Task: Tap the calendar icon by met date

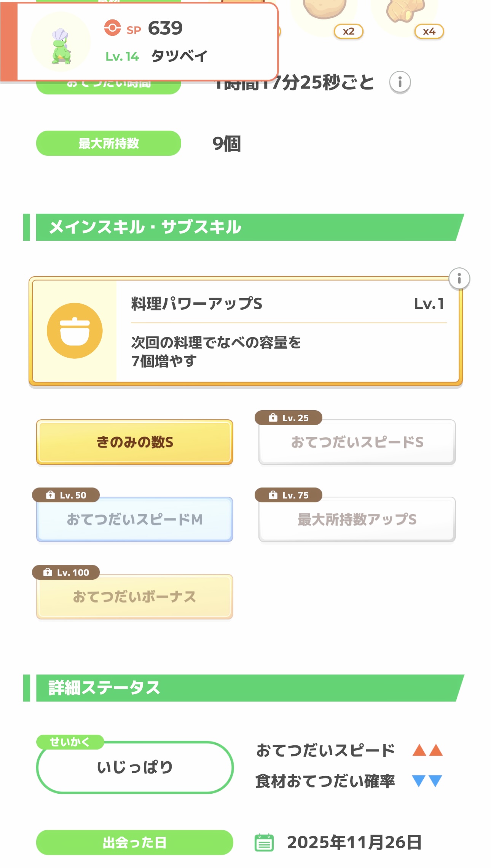Action: tap(264, 842)
